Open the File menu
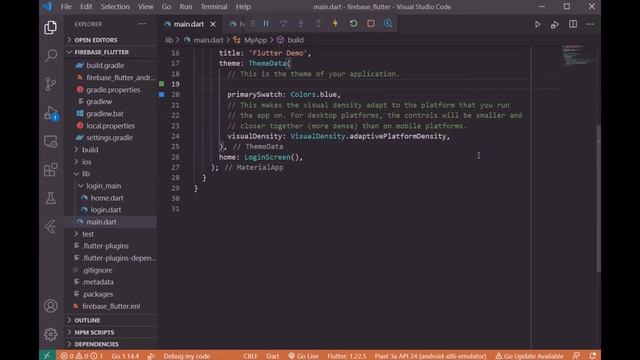The width and height of the screenshot is (640, 360). tap(66, 7)
